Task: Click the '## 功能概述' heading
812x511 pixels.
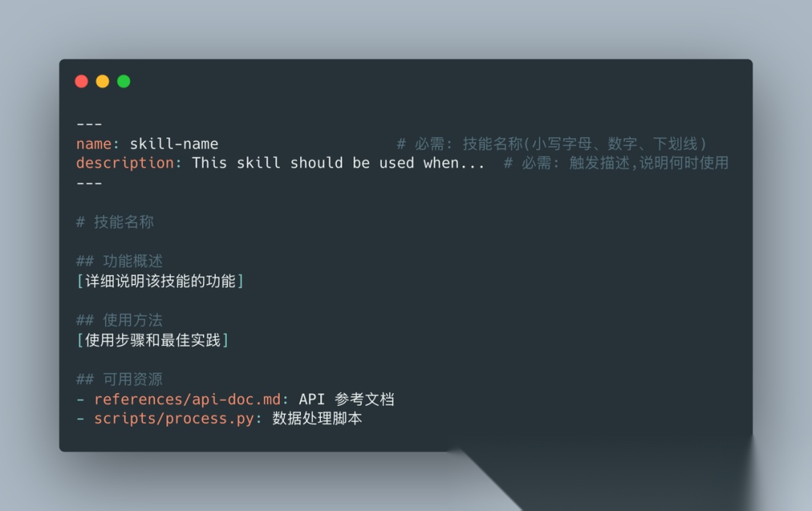Action: pos(119,261)
